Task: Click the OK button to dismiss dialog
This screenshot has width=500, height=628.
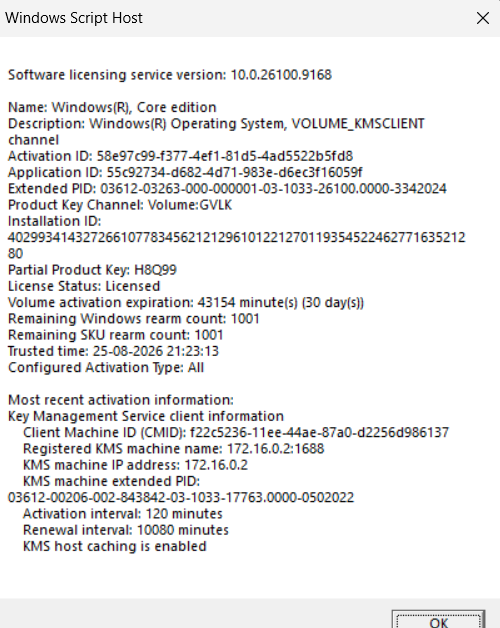Action: pyautogui.click(x=439, y=620)
